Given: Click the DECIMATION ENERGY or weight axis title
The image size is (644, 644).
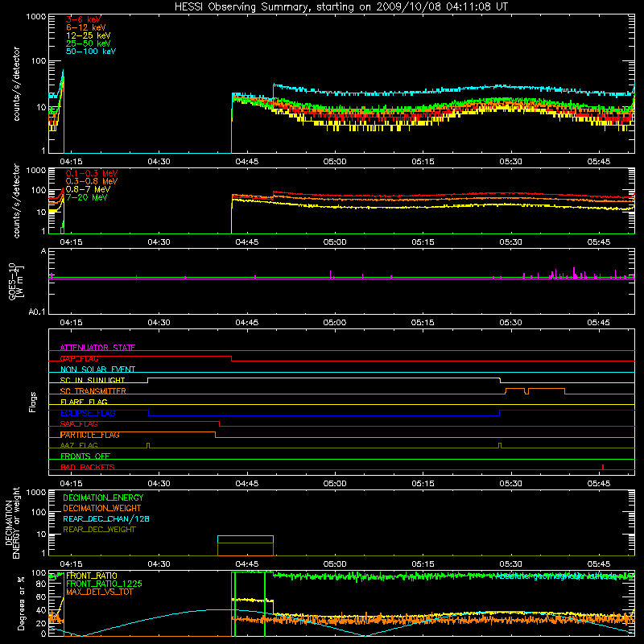Looking at the screenshot, I should point(12,522).
